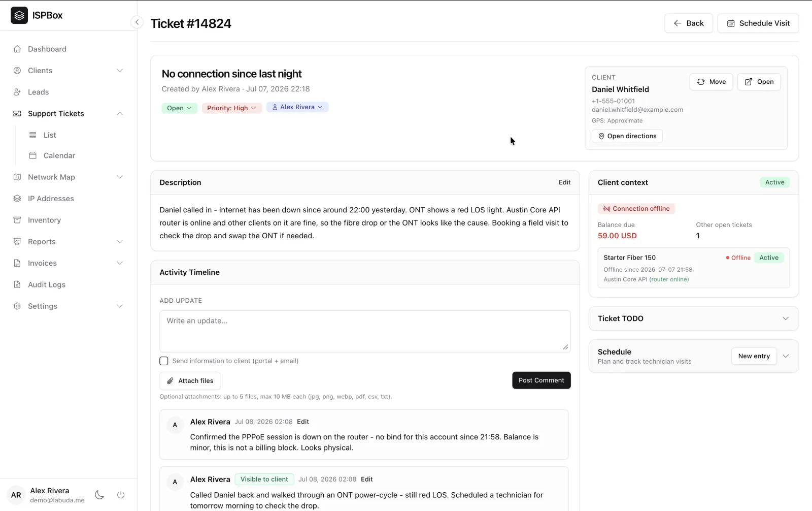The width and height of the screenshot is (812, 511).
Task: Click the Inventory box icon
Action: (x=17, y=220)
